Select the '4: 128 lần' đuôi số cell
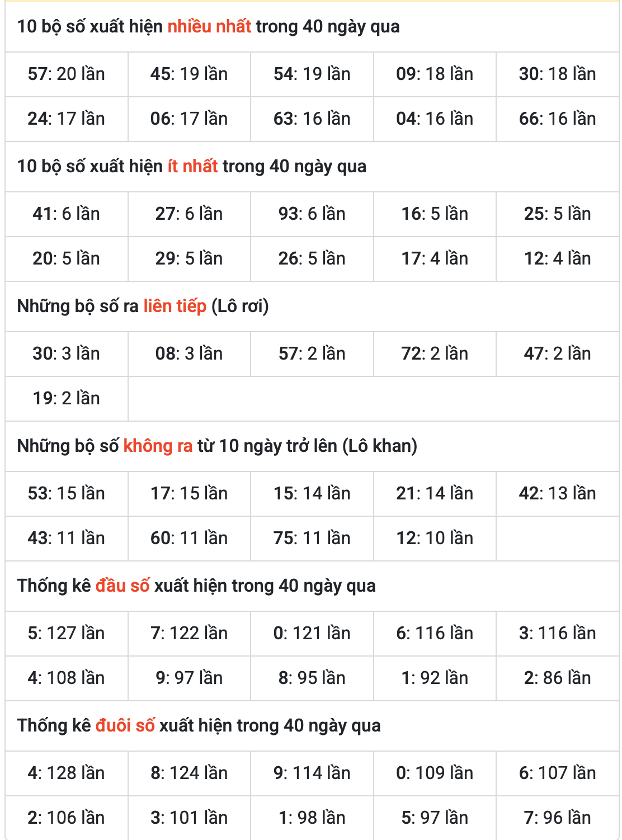 (x=67, y=773)
